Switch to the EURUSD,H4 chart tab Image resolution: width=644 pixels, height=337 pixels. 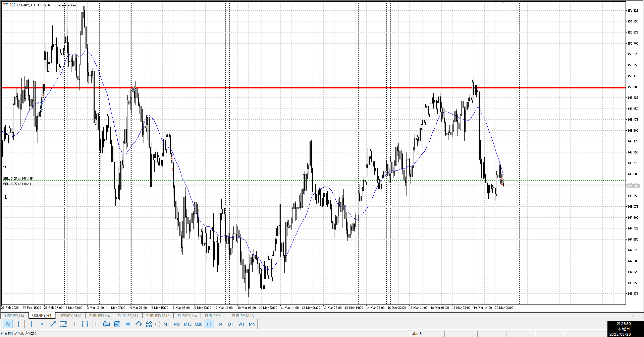coord(99,316)
